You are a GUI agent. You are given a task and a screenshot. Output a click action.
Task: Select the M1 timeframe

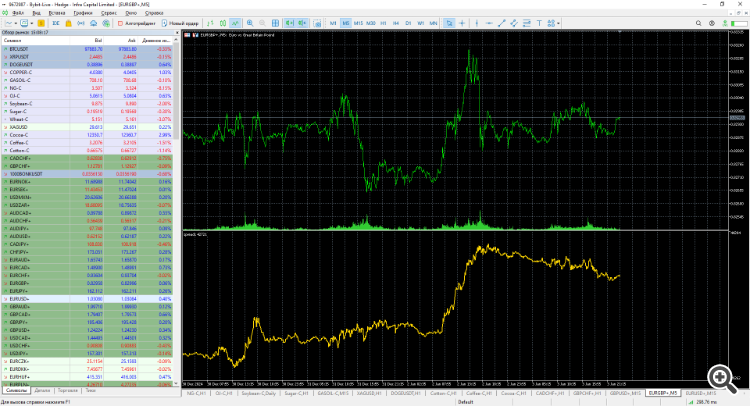333,23
